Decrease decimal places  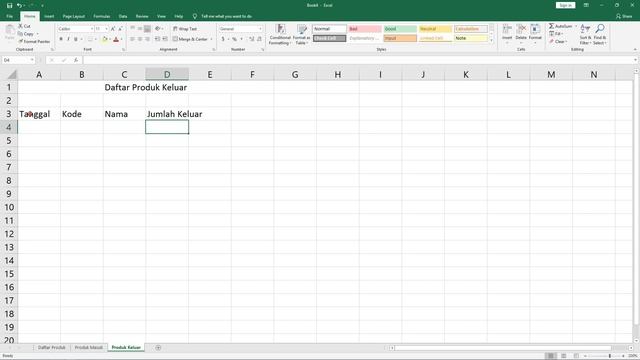click(259, 39)
